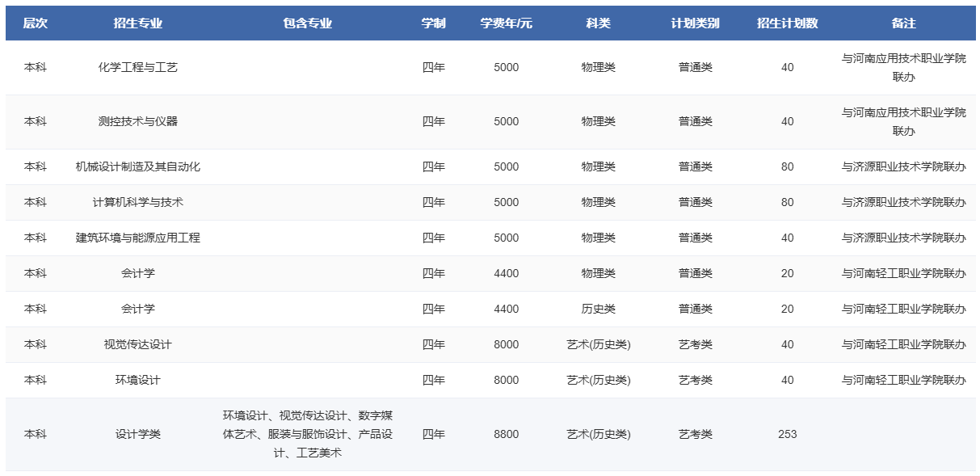
Task: Select 会计学 in the 历史类 row
Action: [x=138, y=309]
